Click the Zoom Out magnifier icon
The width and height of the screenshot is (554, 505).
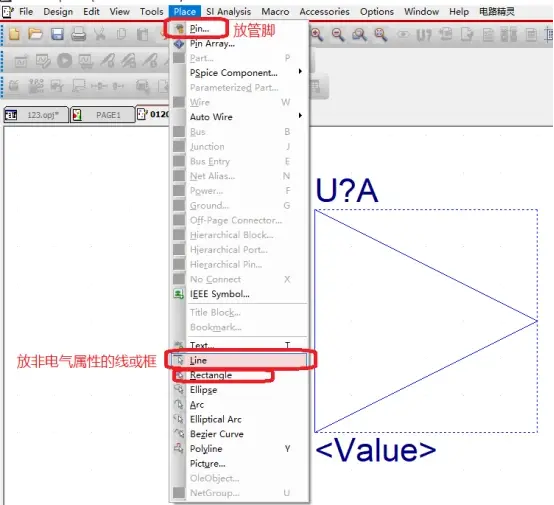click(x=338, y=35)
